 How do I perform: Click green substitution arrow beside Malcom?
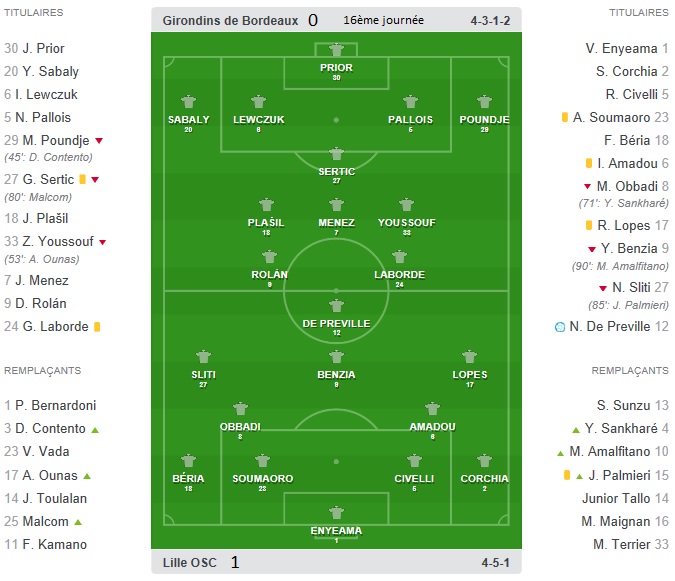click(78, 522)
